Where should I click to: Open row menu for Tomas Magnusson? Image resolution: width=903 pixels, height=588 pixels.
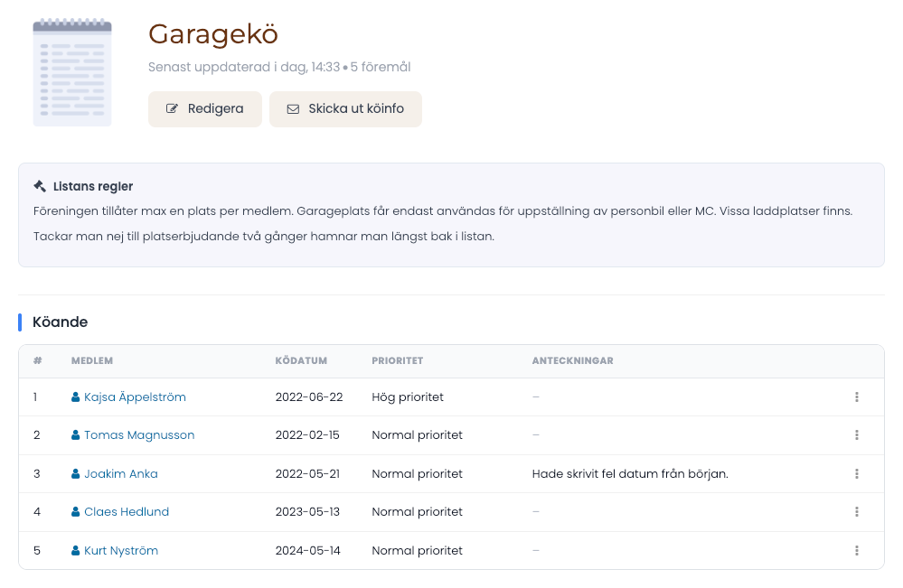(x=856, y=435)
